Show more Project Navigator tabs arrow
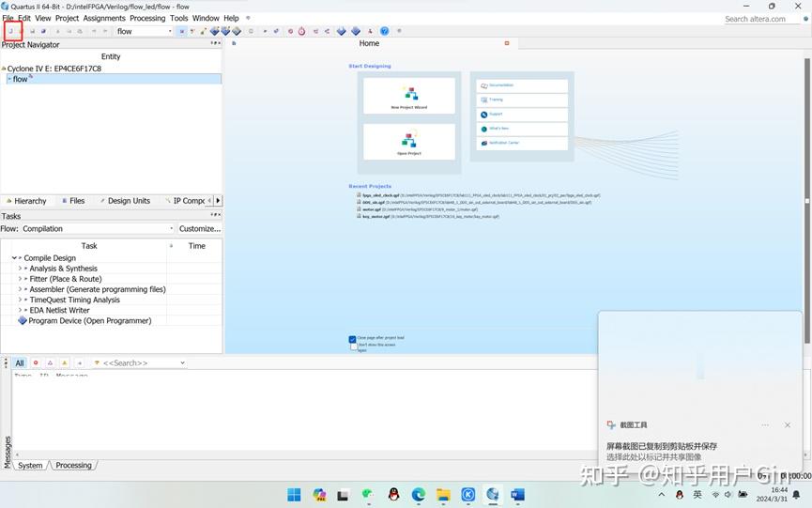Screen dimensions: 812x508 pyautogui.click(x=218, y=200)
